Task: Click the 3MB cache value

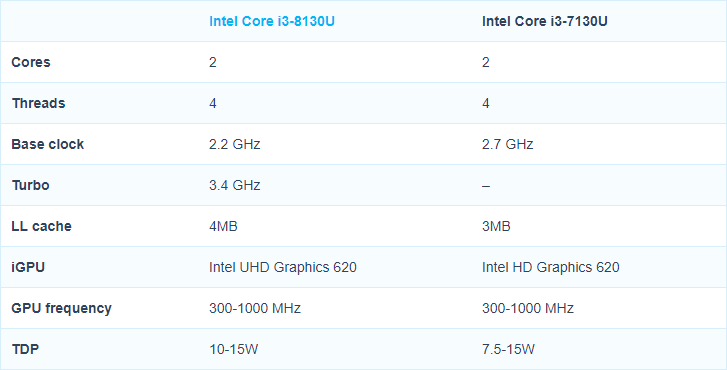Action: (x=497, y=226)
